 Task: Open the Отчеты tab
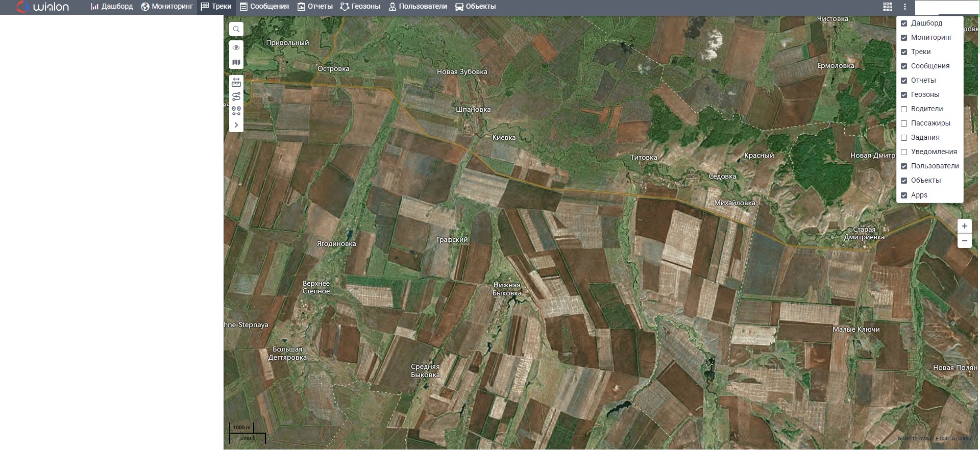tap(315, 7)
